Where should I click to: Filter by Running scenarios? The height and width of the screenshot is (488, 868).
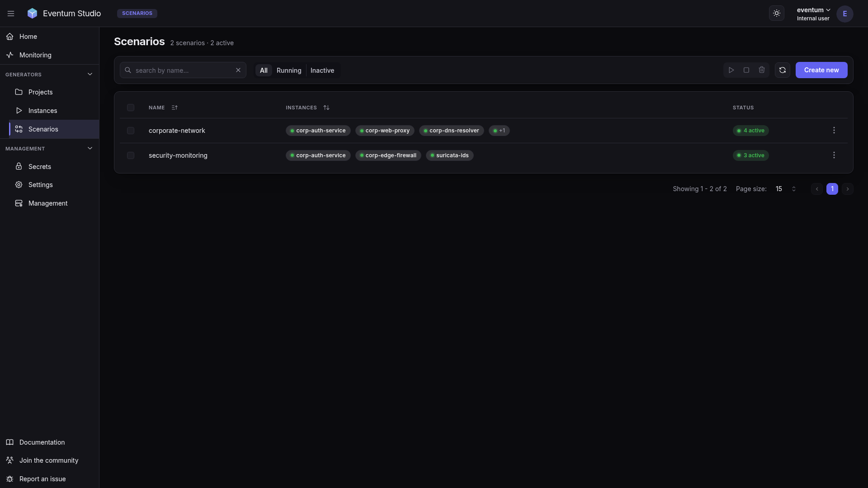click(x=289, y=70)
